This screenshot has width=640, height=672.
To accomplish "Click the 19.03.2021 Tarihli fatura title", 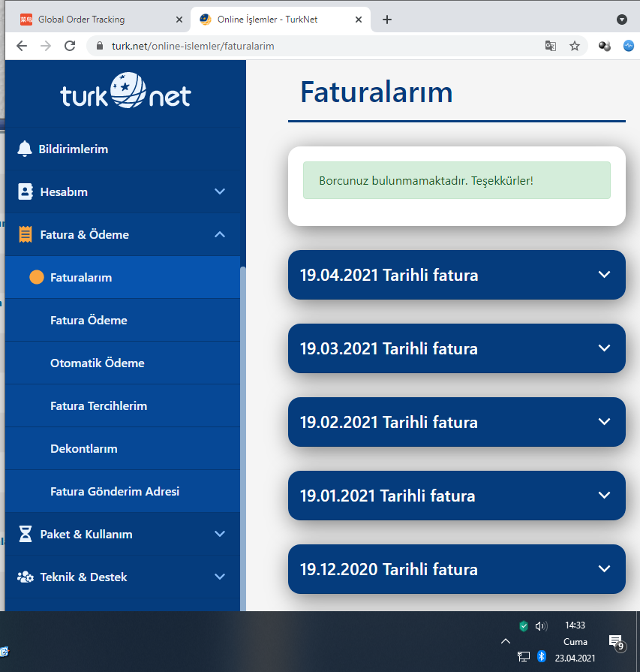I will click(x=389, y=349).
